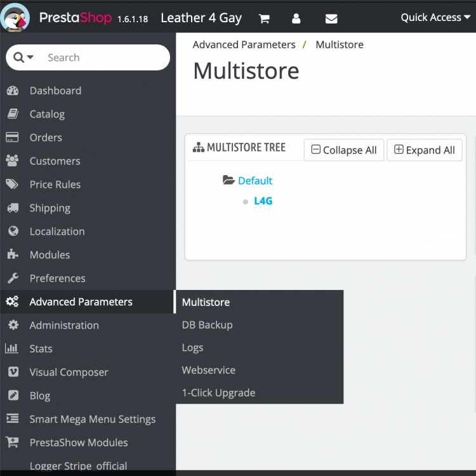
Task: Open the Administration menu
Action: [64, 325]
